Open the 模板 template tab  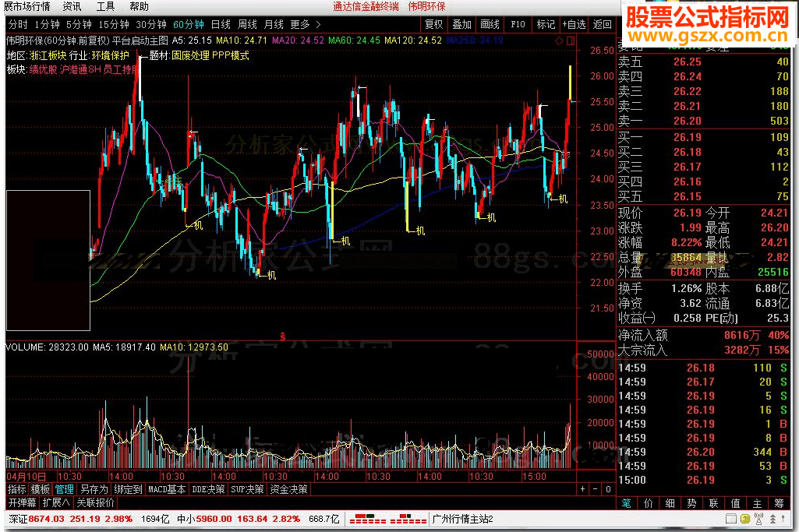(41, 489)
